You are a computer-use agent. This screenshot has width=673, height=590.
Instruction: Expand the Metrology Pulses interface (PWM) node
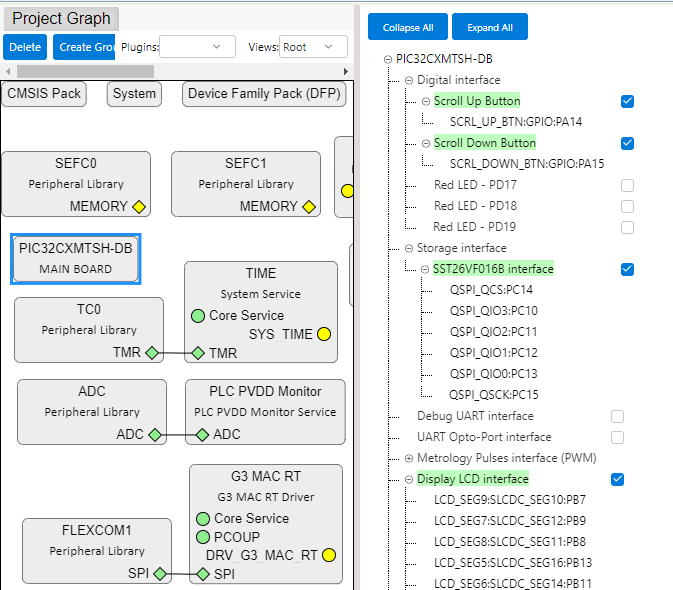[x=408, y=458]
